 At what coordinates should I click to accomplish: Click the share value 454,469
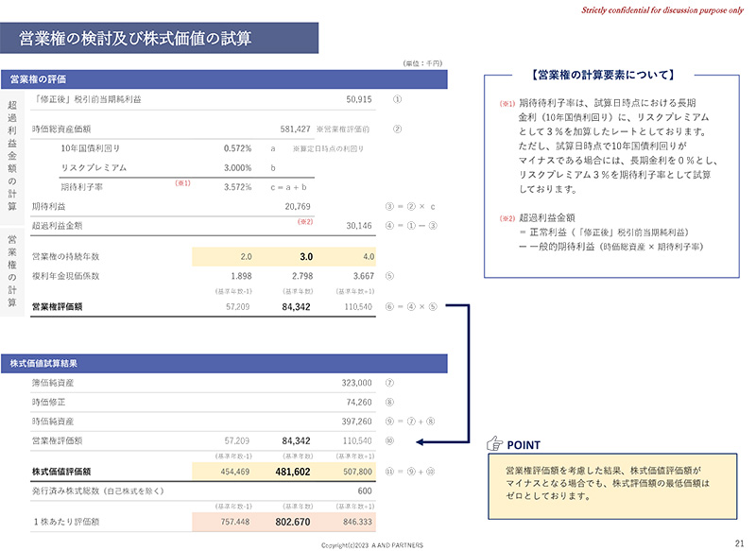(235, 472)
